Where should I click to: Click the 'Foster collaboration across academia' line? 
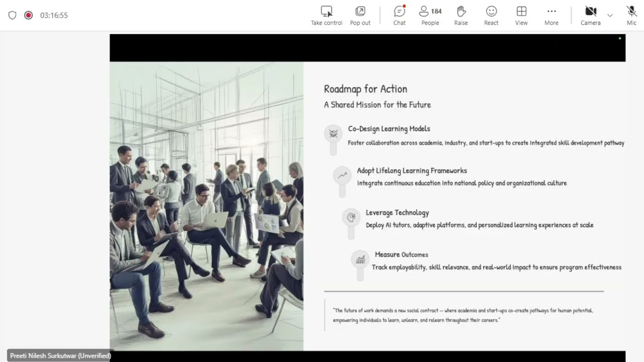coord(486,143)
